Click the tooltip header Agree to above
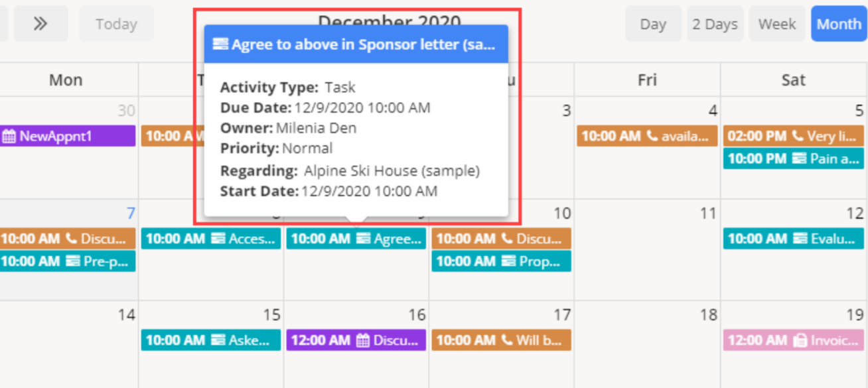Screen dimensions: 868x388 [x=356, y=44]
